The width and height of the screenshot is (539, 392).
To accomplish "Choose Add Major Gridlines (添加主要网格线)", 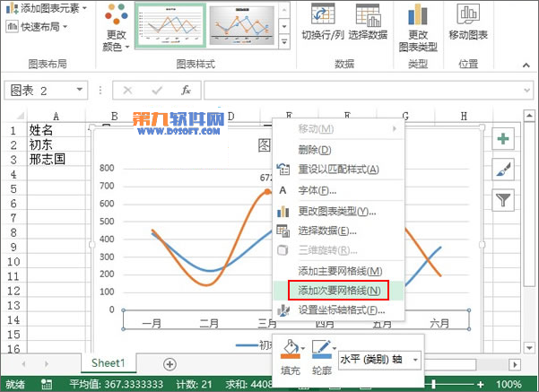I will pyautogui.click(x=339, y=271).
